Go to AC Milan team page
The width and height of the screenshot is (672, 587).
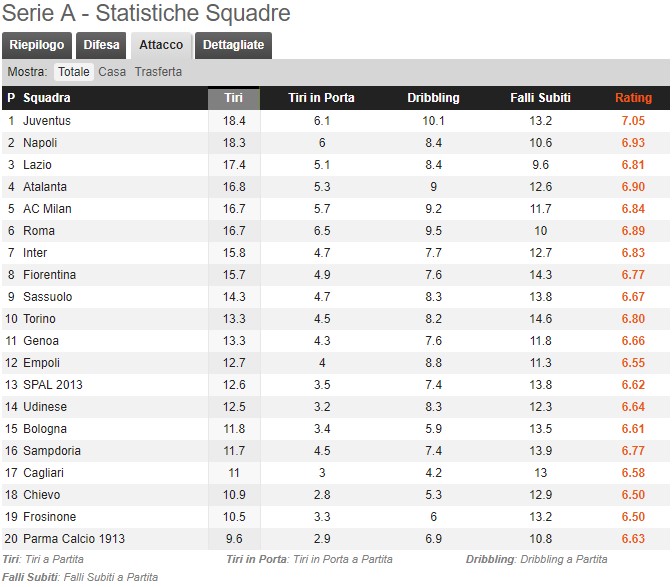tap(47, 209)
